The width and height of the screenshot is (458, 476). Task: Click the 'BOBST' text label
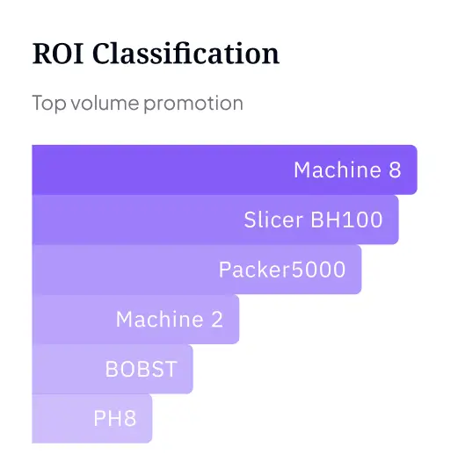coord(142,369)
